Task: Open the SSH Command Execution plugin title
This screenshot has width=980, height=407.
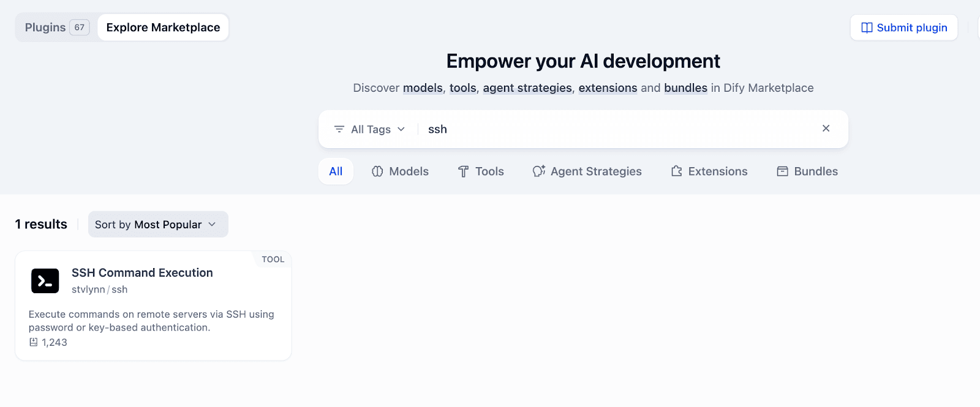Action: click(x=142, y=273)
